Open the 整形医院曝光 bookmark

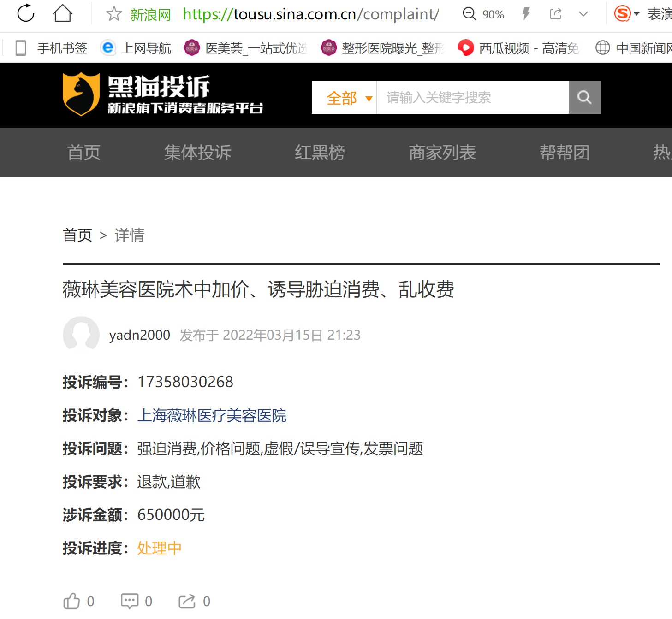point(382,48)
